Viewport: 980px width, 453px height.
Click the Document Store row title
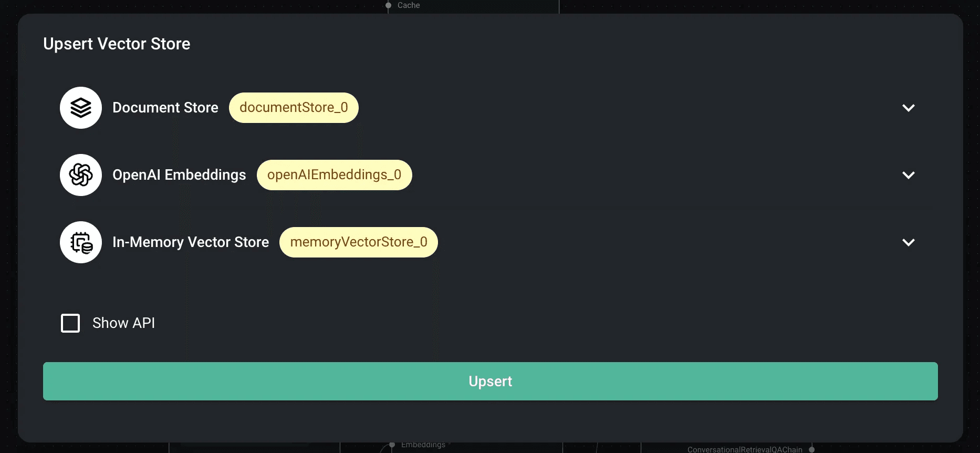(x=165, y=108)
